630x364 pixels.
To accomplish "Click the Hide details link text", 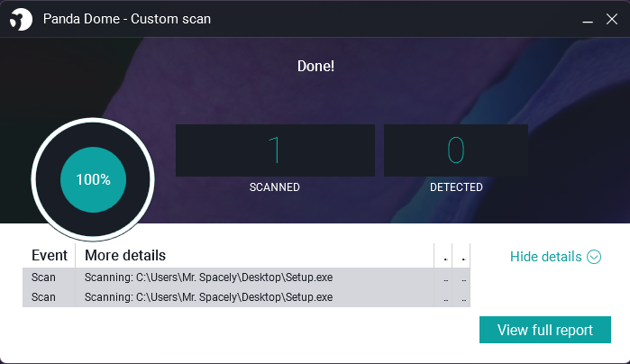I will point(546,257).
